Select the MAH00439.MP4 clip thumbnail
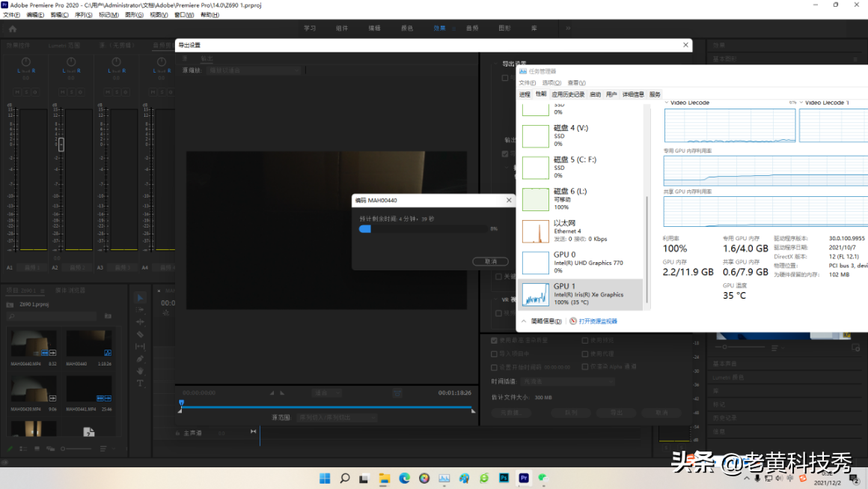The height and width of the screenshot is (489, 868). (33, 389)
